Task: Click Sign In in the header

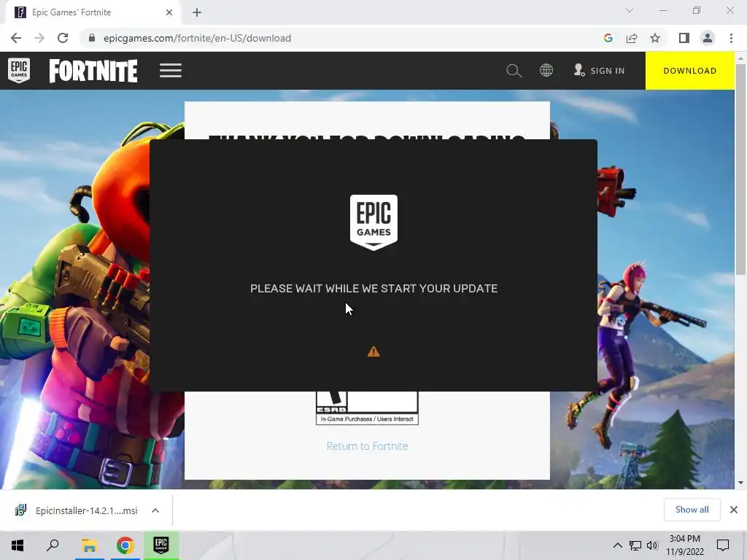Action: pos(600,71)
